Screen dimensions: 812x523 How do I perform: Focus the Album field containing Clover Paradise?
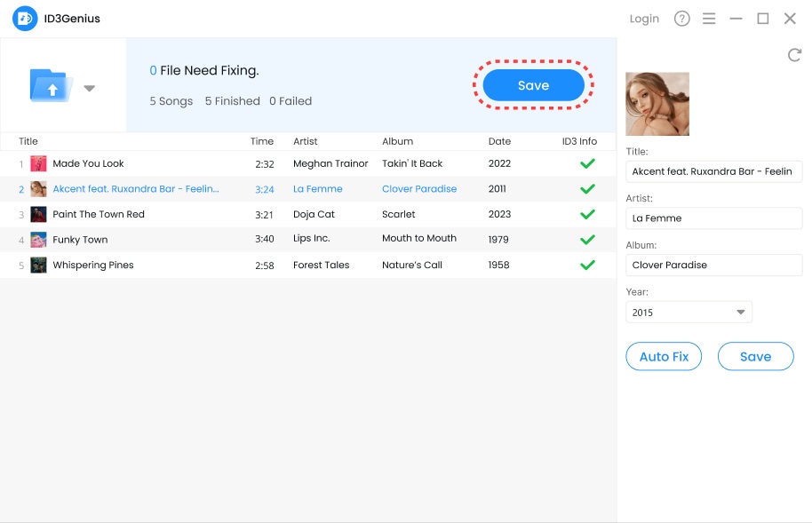point(713,265)
